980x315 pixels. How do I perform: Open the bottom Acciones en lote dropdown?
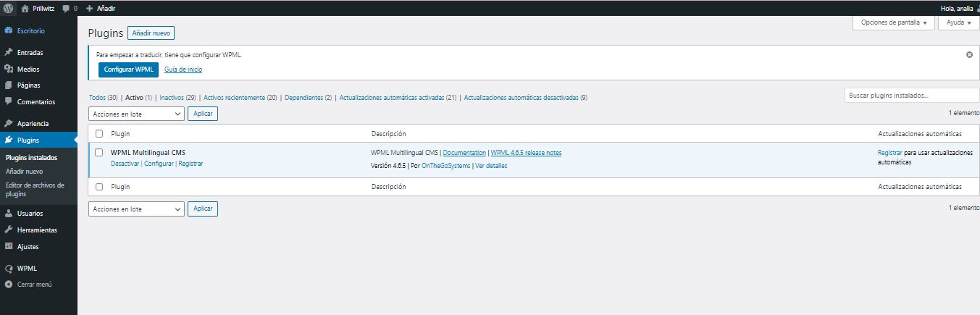click(136, 209)
